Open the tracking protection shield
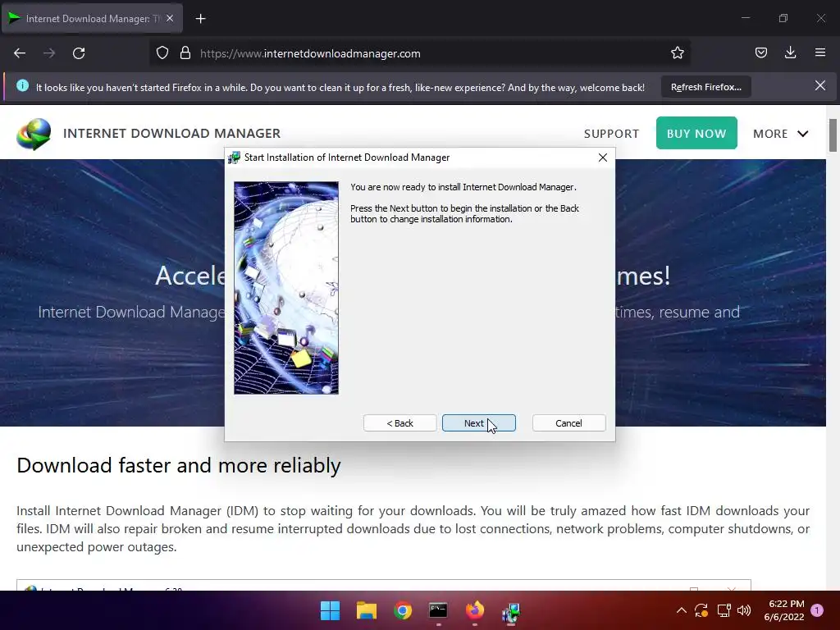The height and width of the screenshot is (630, 840). tap(162, 53)
